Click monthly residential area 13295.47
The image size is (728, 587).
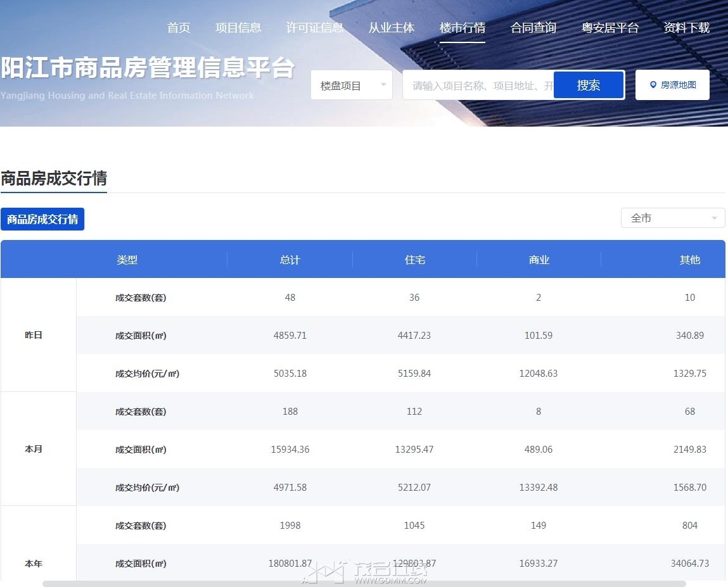[x=414, y=450]
